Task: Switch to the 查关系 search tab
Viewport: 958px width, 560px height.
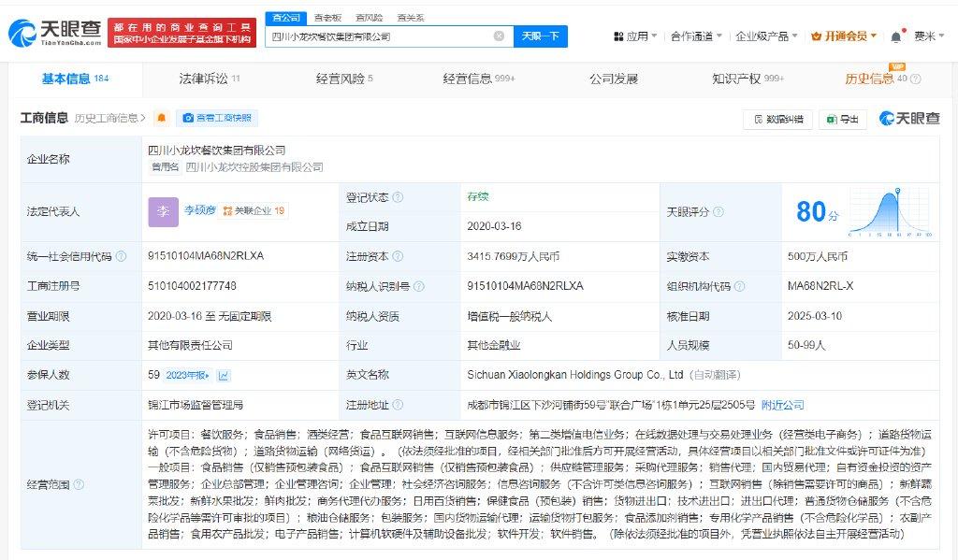Action: click(x=411, y=18)
